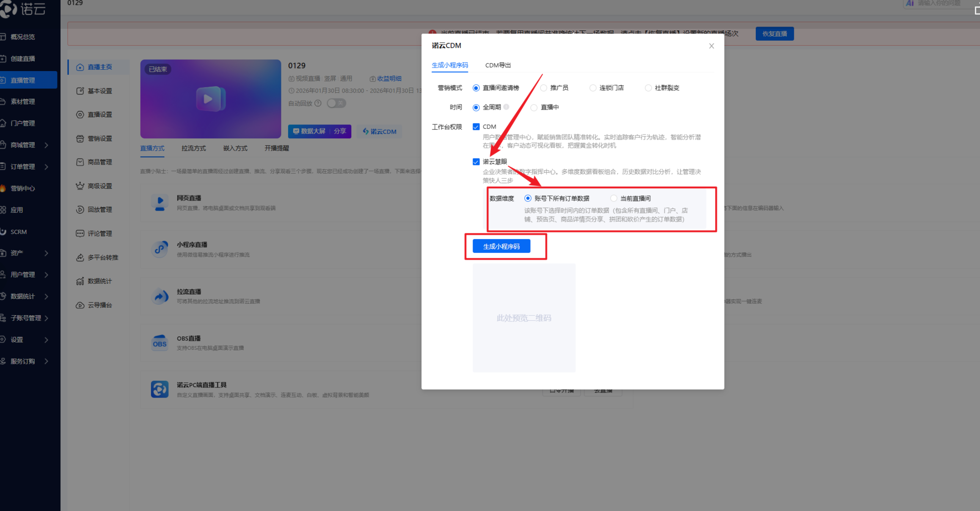
Task: Expand the 商城管理 sidebar menu
Action: point(23,144)
